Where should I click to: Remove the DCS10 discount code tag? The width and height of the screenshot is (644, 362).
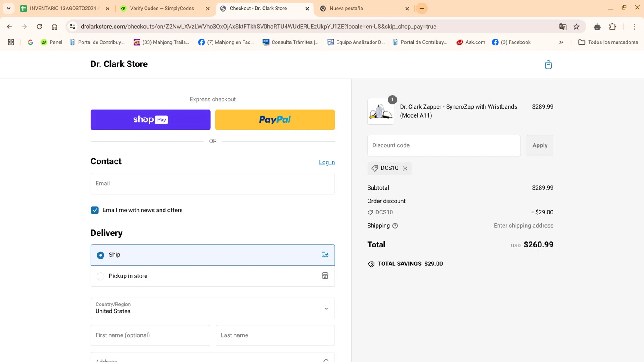(405, 169)
